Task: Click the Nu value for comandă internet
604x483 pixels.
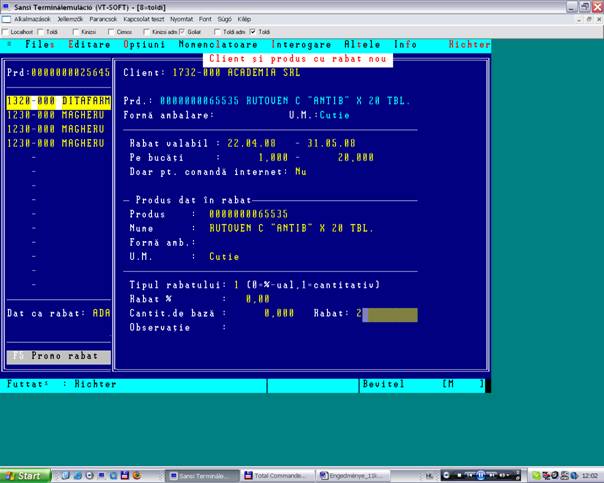Action: [x=301, y=172]
